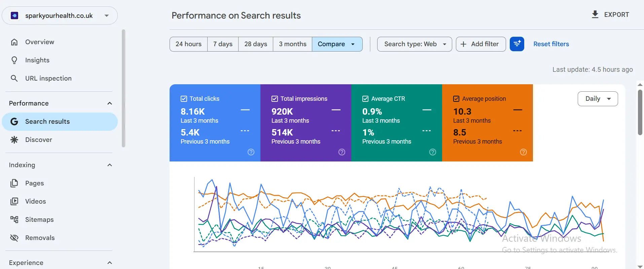Click the Removals crossed-eye icon
This screenshot has width=644, height=269.
tap(14, 238)
